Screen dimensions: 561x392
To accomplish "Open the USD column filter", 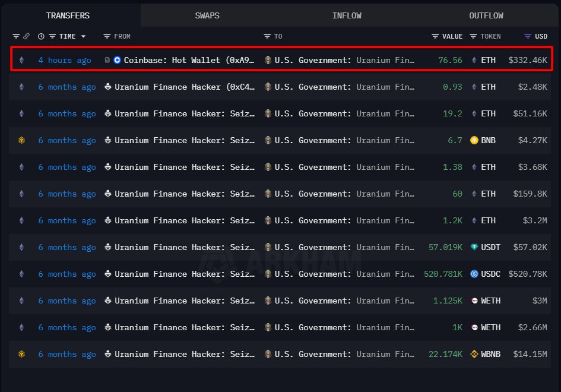I will [x=528, y=36].
